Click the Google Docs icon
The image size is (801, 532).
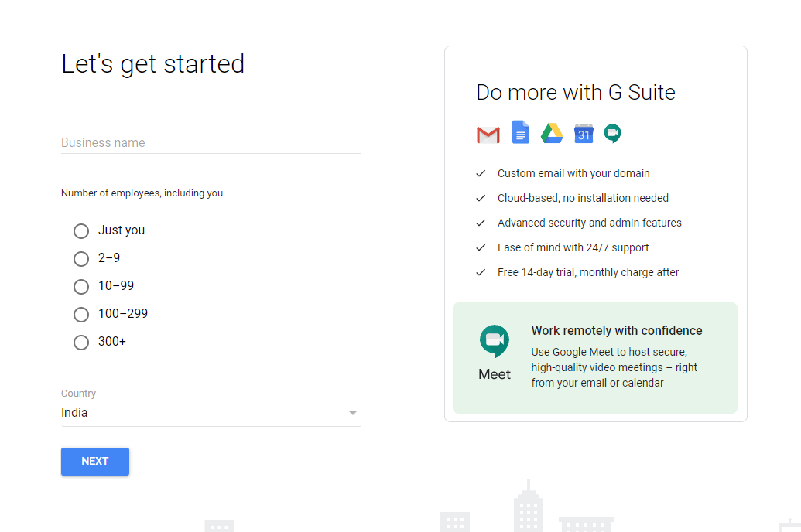520,132
